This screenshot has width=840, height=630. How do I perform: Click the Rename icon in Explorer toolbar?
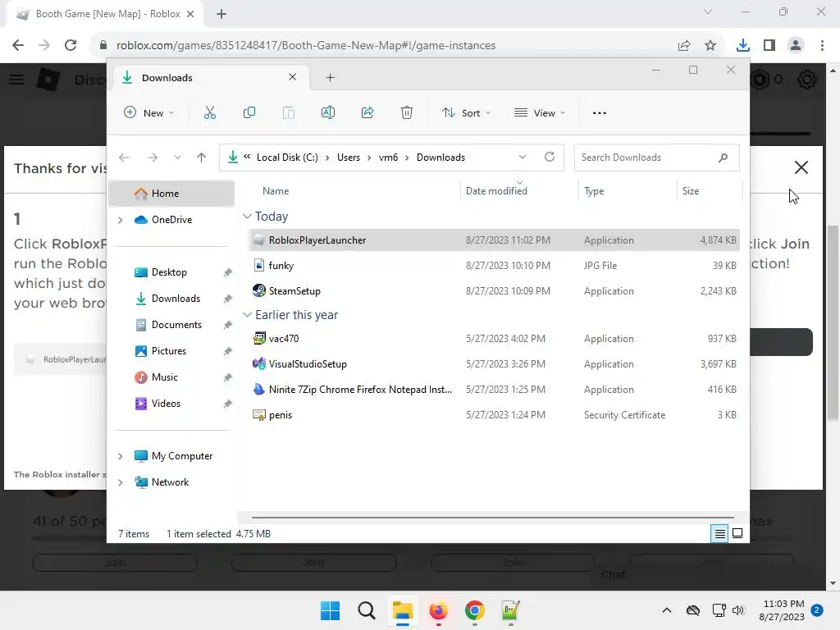coord(328,112)
